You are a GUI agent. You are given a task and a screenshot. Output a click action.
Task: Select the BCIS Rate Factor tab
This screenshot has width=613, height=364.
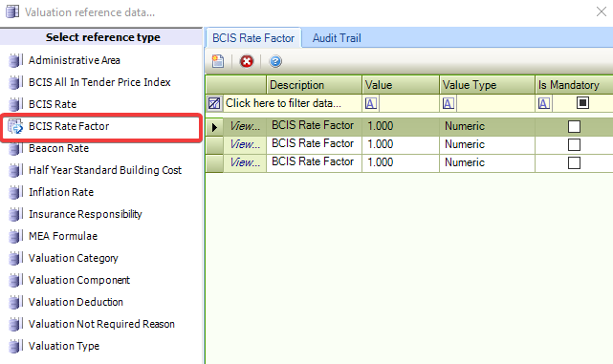pos(253,38)
